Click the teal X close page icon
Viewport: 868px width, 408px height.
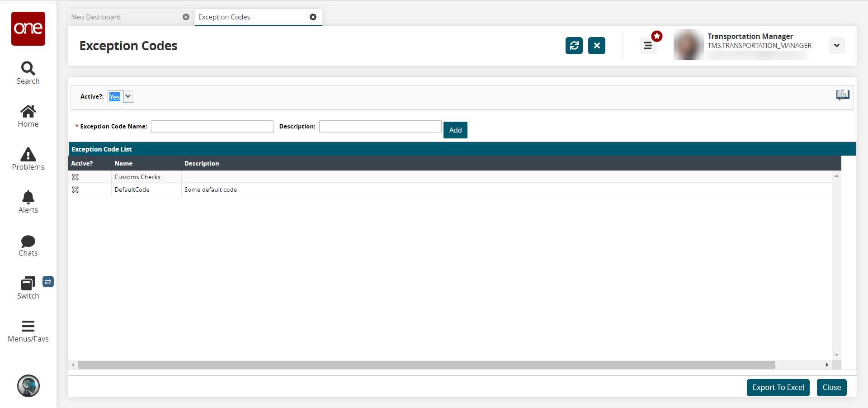pyautogui.click(x=597, y=46)
